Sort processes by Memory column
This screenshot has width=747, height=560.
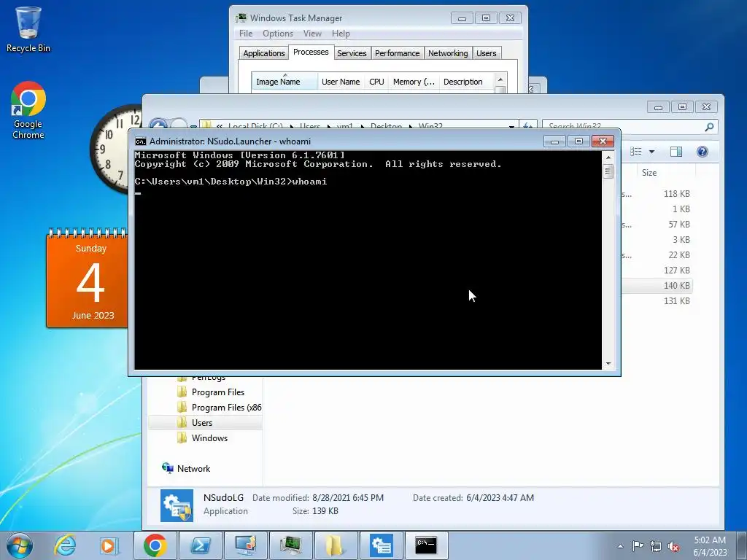[x=414, y=82]
